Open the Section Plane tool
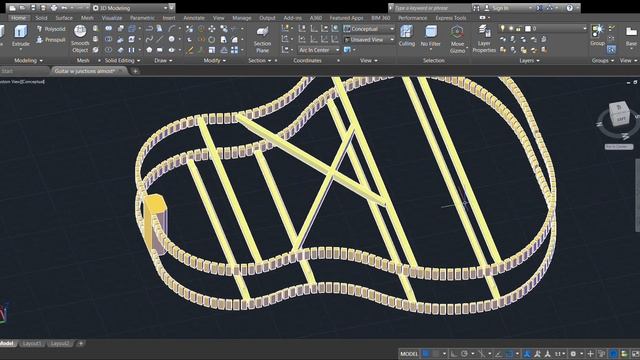640x360 pixels. pyautogui.click(x=262, y=39)
